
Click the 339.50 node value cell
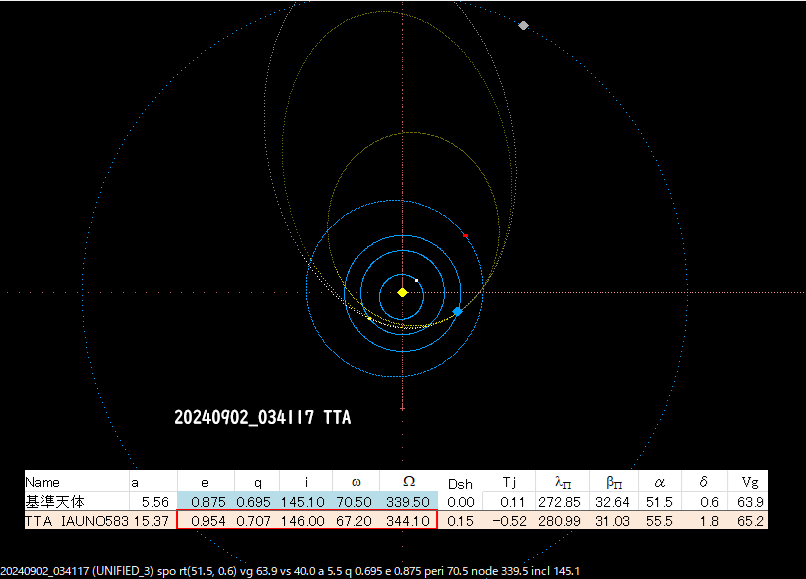pyautogui.click(x=408, y=501)
